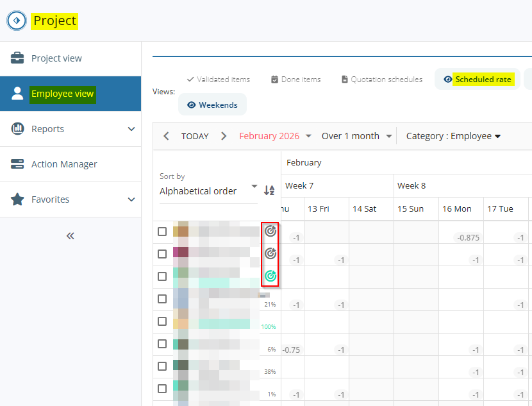The image size is (532, 406).
Task: Click the first row's gray target icon
Action: pos(270,231)
